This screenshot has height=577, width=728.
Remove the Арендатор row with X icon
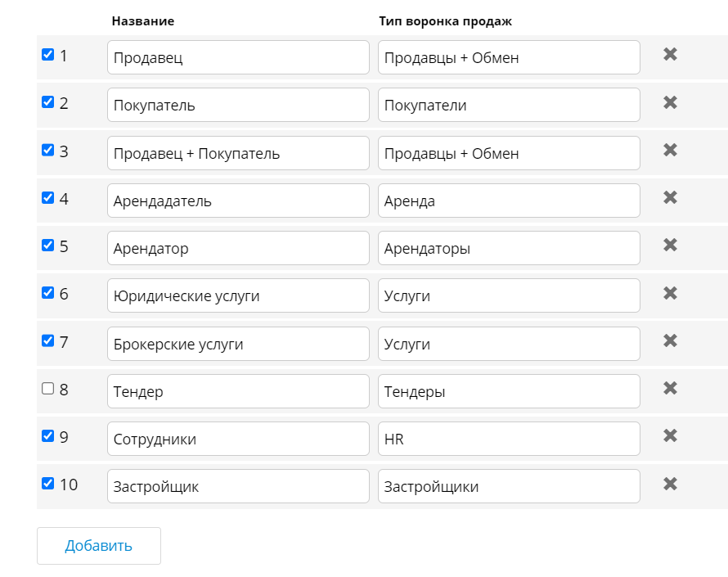tap(670, 245)
